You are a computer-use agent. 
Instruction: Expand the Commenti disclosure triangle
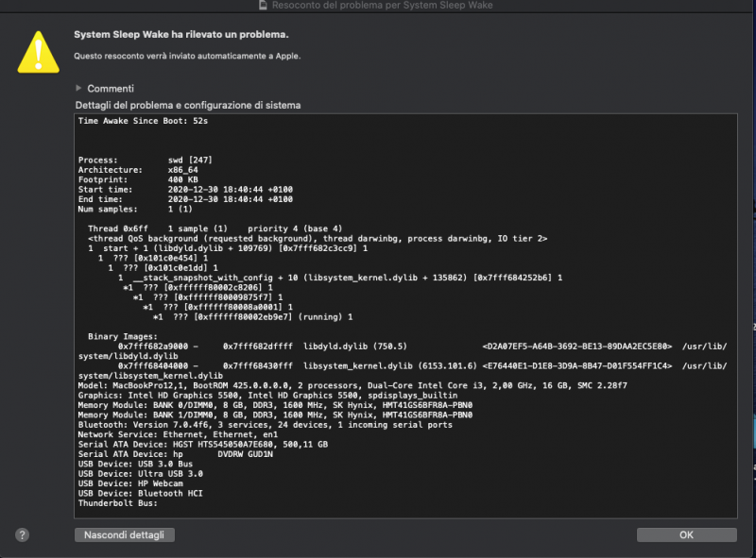tap(79, 88)
